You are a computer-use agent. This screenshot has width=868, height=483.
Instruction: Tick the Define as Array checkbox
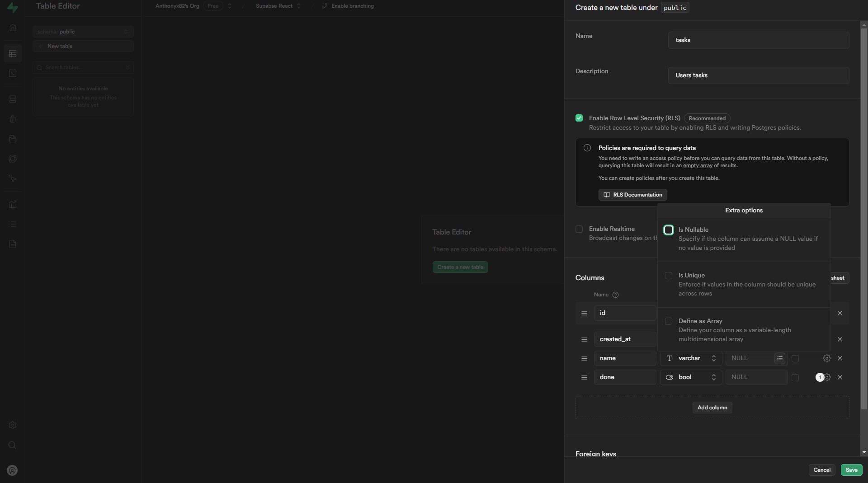pyautogui.click(x=668, y=321)
